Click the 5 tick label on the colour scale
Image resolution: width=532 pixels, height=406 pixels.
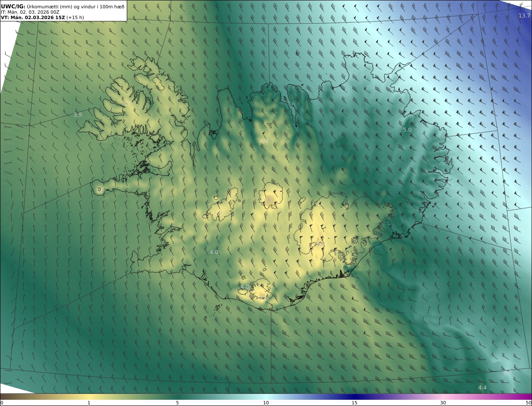(x=177, y=403)
